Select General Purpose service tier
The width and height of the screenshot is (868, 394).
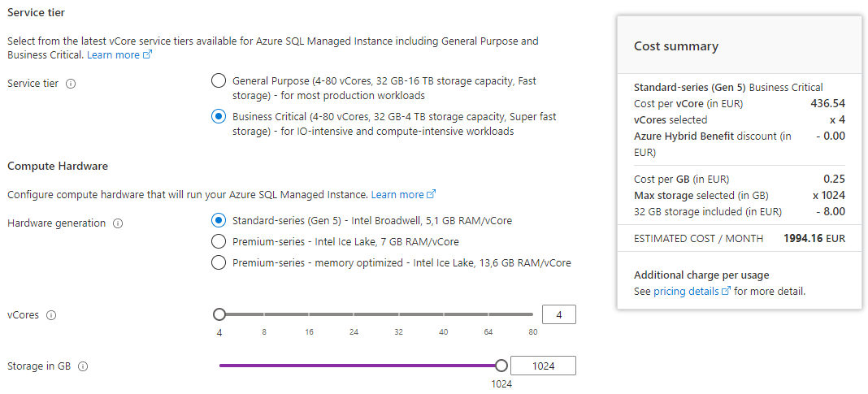(218, 80)
